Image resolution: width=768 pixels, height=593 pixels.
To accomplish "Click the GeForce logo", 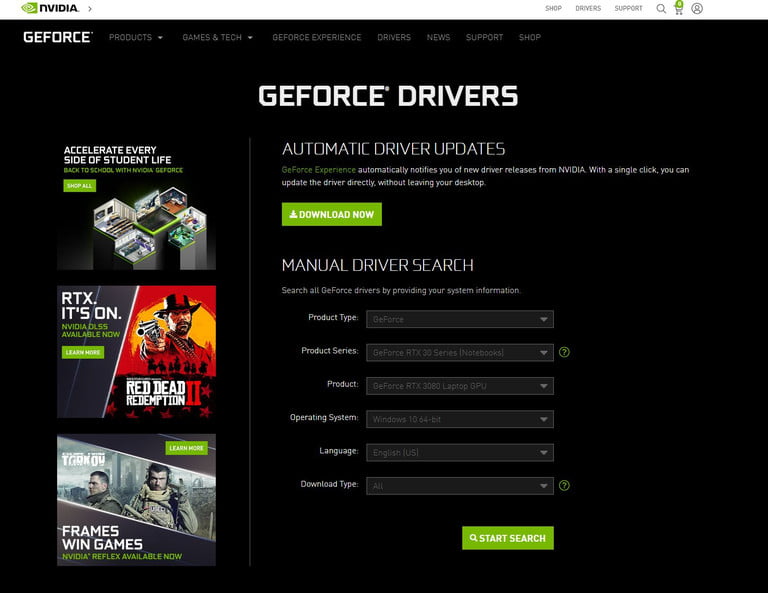I will pos(57,37).
